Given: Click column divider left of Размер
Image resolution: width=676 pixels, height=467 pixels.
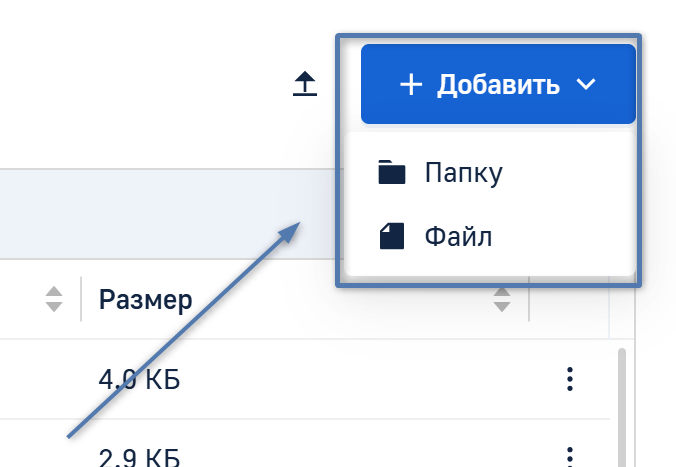Looking at the screenshot, I should [x=81, y=299].
